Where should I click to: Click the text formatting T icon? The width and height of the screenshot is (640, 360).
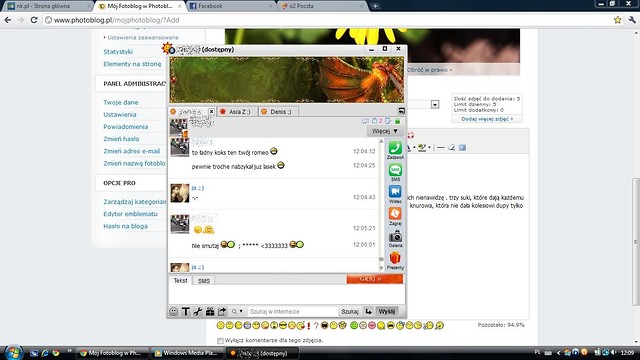click(x=185, y=311)
